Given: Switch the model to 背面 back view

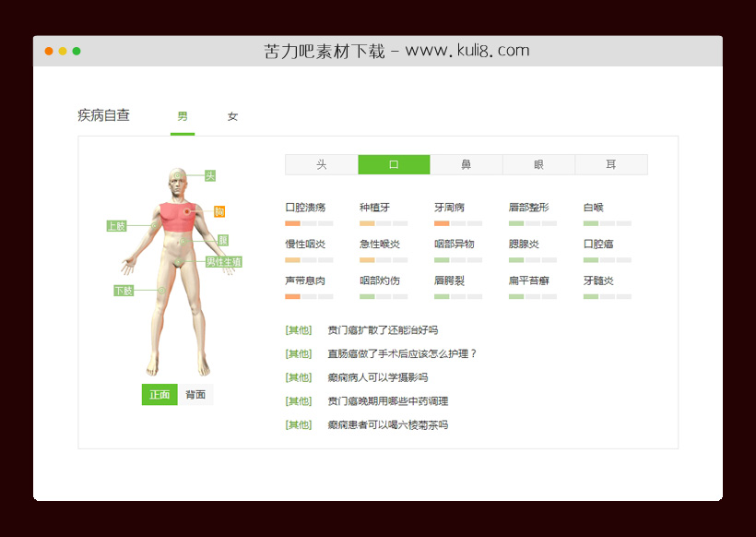Looking at the screenshot, I should click(x=195, y=394).
